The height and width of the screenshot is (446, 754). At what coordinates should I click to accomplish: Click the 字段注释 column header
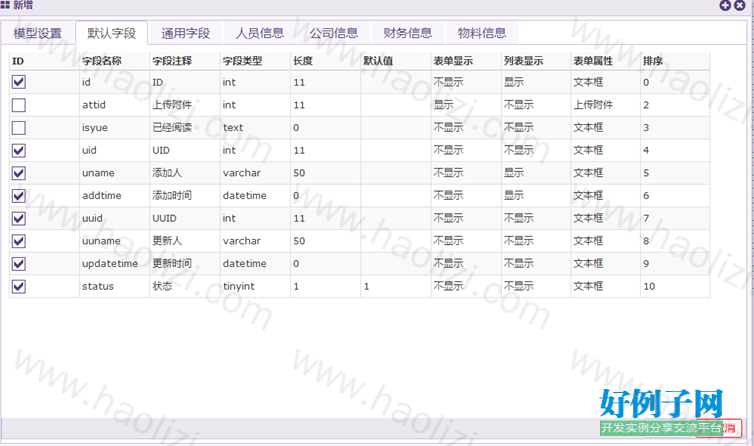coord(185,61)
